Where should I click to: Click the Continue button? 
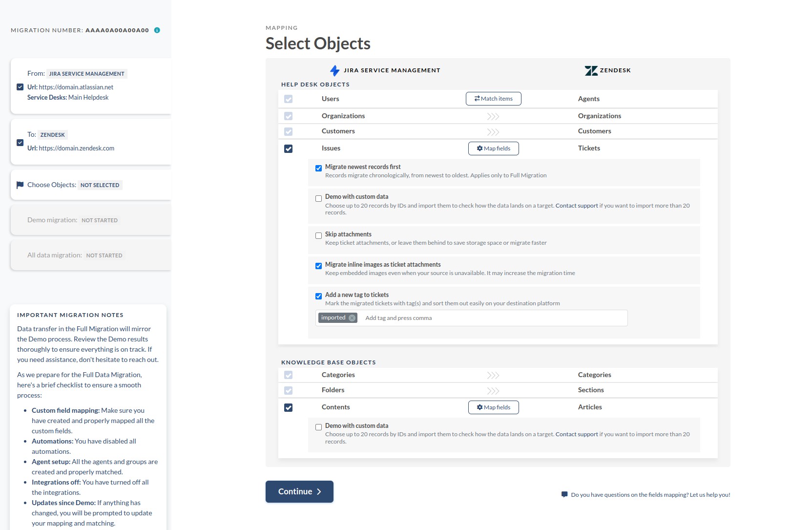pyautogui.click(x=299, y=491)
